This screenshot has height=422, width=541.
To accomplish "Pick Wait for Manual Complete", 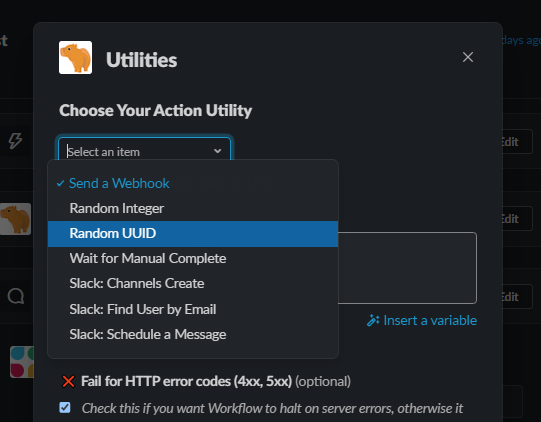I will pos(193,258).
